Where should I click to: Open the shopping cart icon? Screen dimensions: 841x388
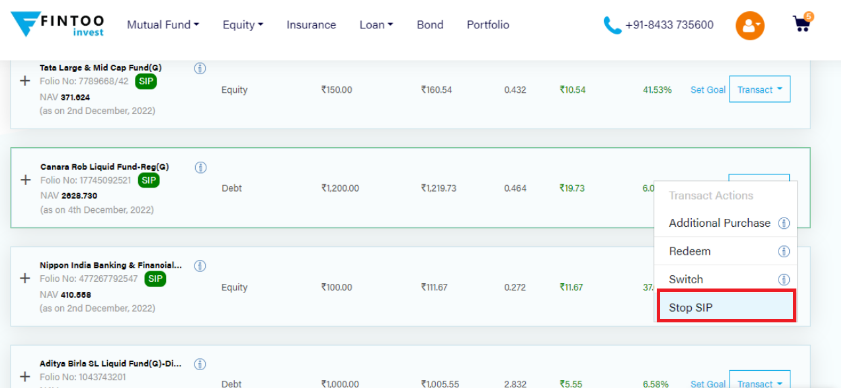tap(802, 24)
